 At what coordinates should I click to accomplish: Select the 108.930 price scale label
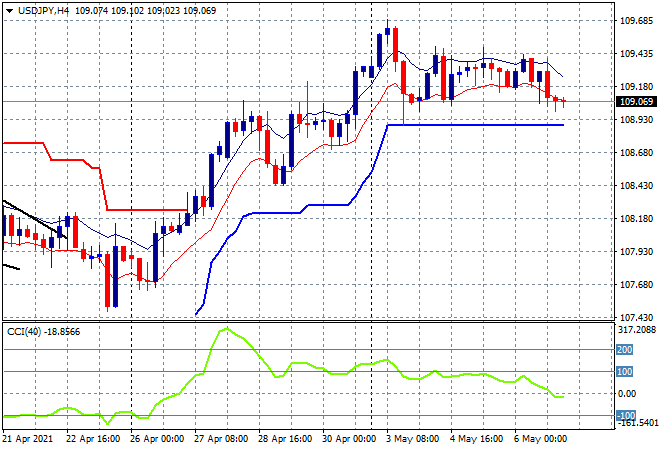click(636, 120)
